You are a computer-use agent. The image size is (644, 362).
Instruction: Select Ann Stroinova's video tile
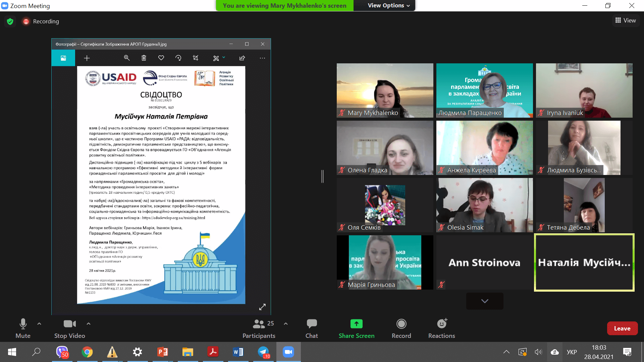[x=484, y=262]
